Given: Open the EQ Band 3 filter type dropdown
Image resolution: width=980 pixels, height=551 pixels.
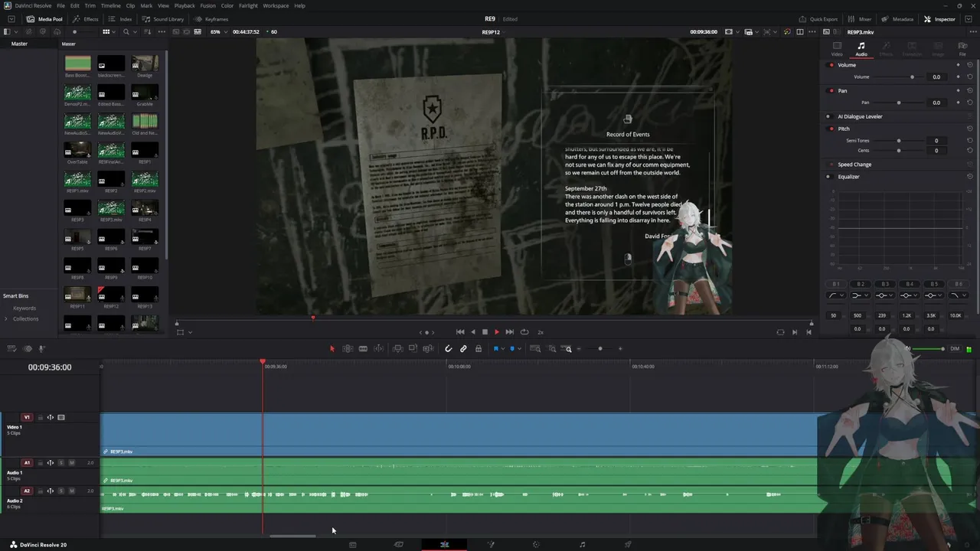Looking at the screenshot, I should 884,295.
